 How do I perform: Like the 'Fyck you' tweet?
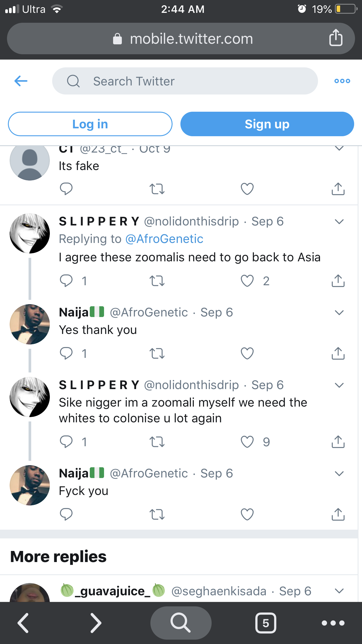point(247,514)
